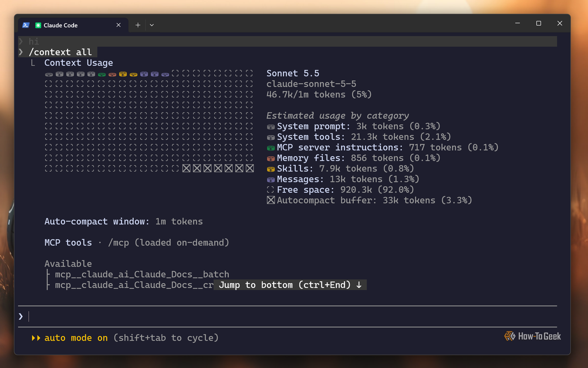Image resolution: width=588 pixels, height=368 pixels.
Task: Click the green MCP server instructions icon
Action: click(x=270, y=148)
